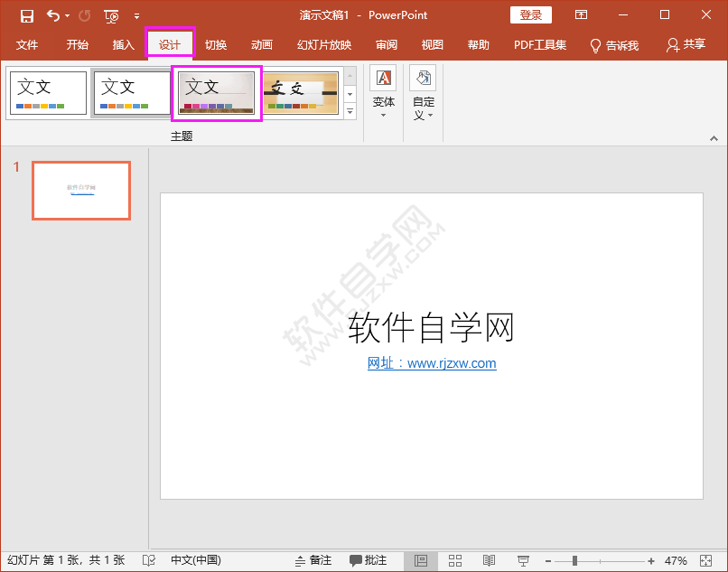Collapse the ribbon with the chevron

coord(714,138)
